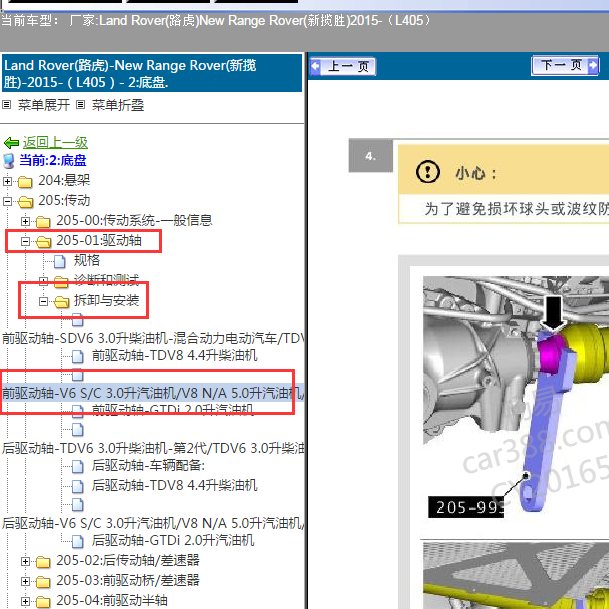This screenshot has height=609, width=609.
Task: Expand the 205-02:后传动轴/差速器 node
Action: pyautogui.click(x=25, y=561)
